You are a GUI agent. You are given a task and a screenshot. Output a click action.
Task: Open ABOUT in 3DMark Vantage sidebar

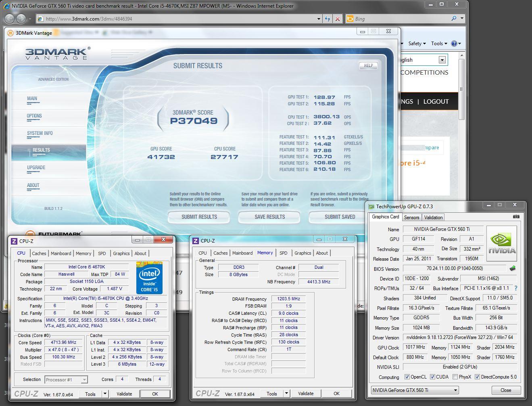(x=33, y=185)
